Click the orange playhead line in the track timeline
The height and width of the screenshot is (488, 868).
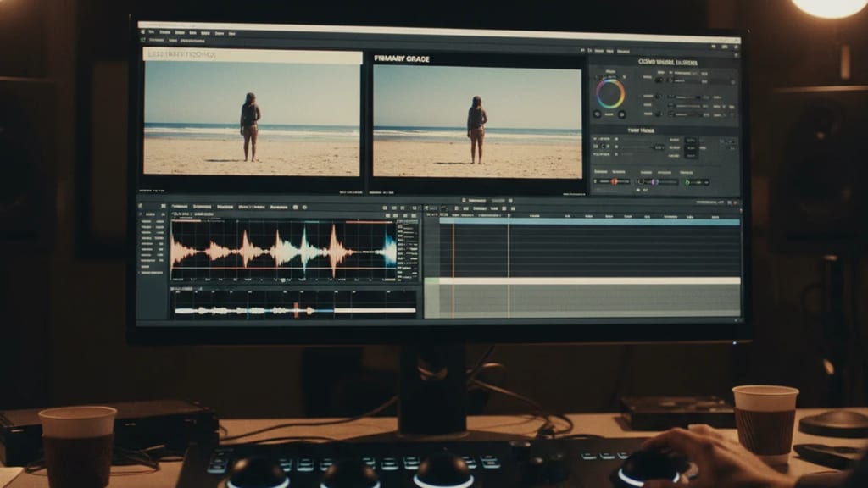click(453, 267)
